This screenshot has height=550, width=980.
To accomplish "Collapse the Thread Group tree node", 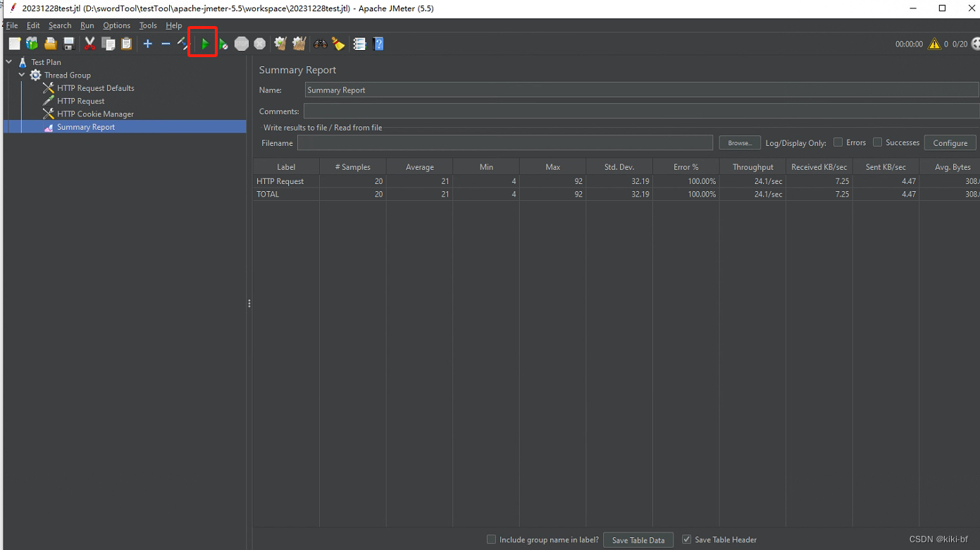I will [x=22, y=75].
